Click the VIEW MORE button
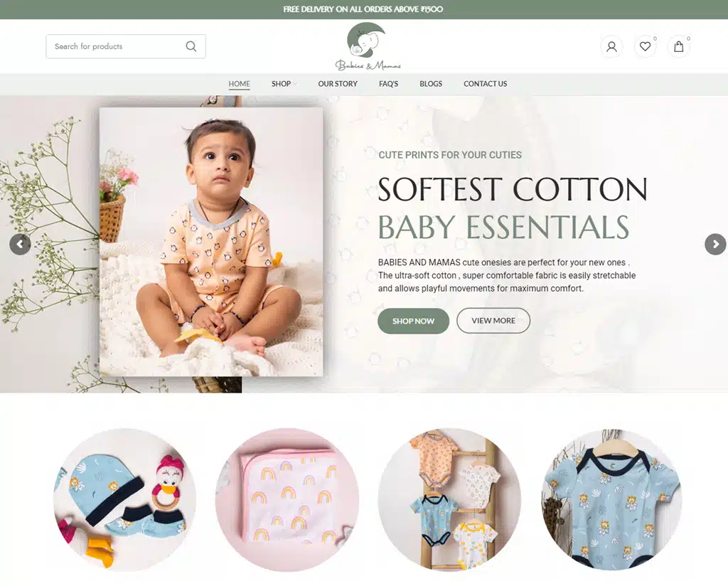Image resolution: width=728 pixels, height=586 pixels. click(x=493, y=321)
